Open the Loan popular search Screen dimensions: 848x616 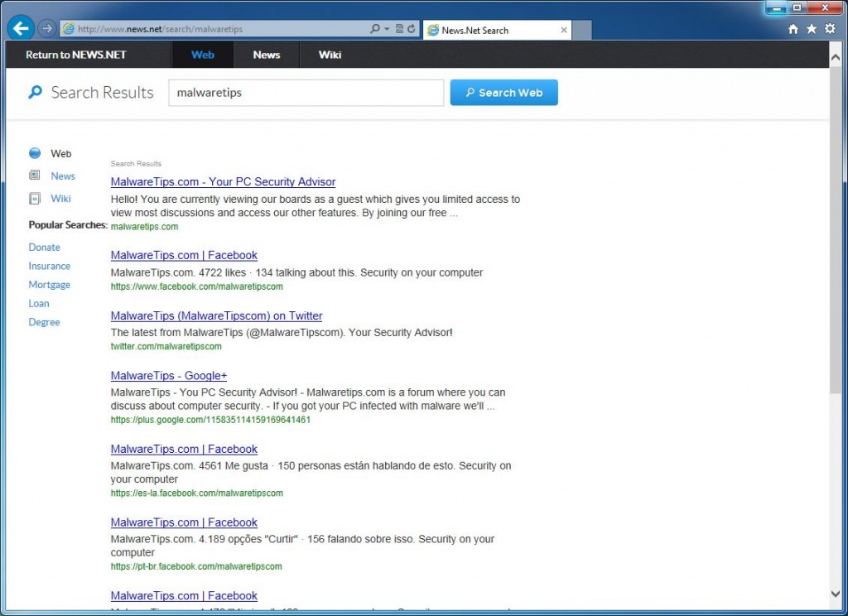39,303
